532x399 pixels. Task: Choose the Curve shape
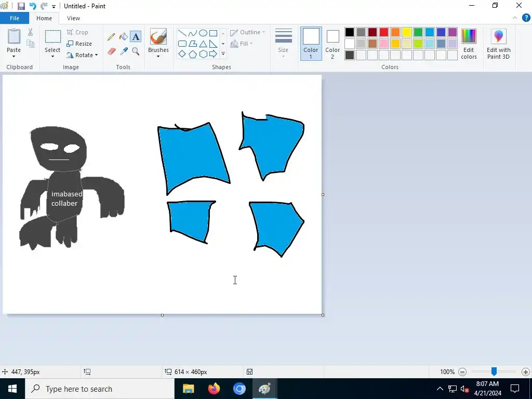(192, 33)
